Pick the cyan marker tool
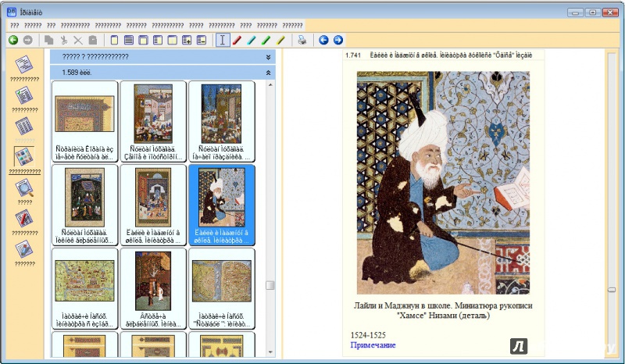 tap(252, 40)
